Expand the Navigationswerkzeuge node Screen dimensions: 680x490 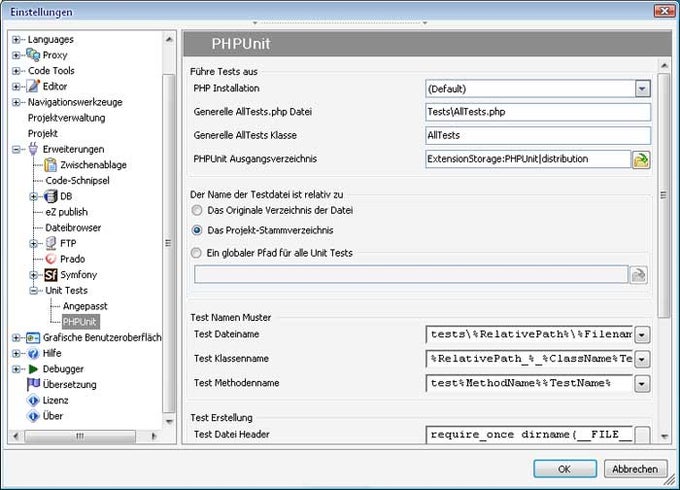(16, 102)
